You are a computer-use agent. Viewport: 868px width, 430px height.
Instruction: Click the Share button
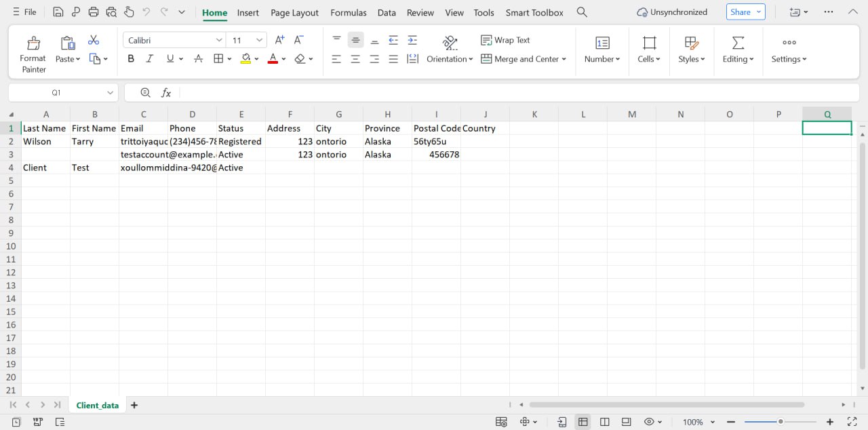click(x=745, y=12)
